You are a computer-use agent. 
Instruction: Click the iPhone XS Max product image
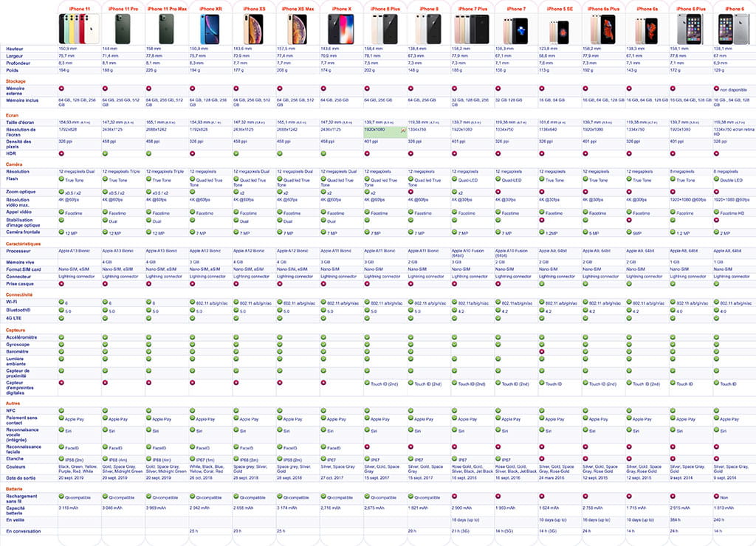[x=298, y=29]
